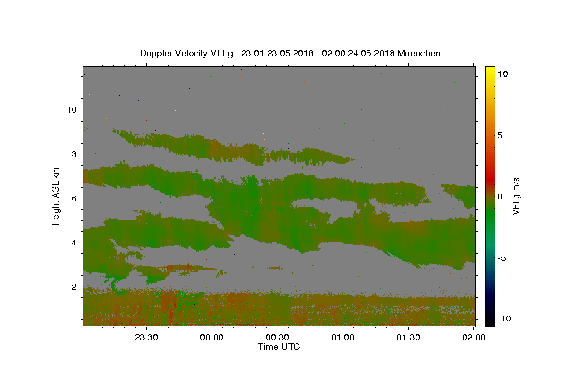
Task: Click the yellow top of the velocity colorbar
Action: pyautogui.click(x=490, y=69)
